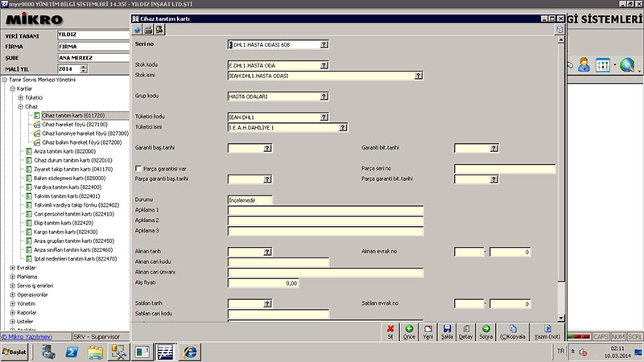Open dropdown arrow beside calendar grid icon
Image resolution: width=644 pixels, height=362 pixels.
pyautogui.click(x=615, y=65)
